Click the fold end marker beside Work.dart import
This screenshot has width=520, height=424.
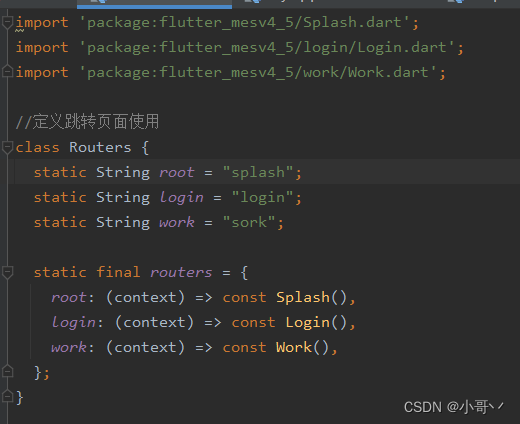[x=7, y=72]
